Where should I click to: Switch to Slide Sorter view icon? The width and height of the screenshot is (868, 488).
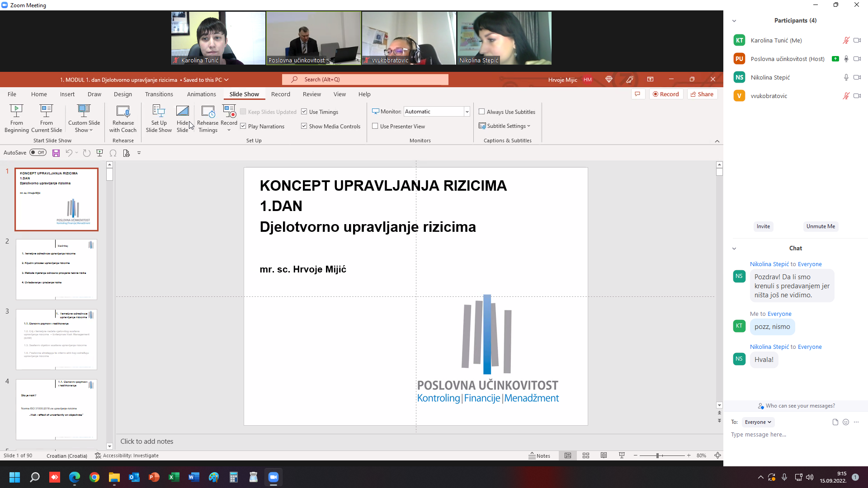(x=586, y=455)
